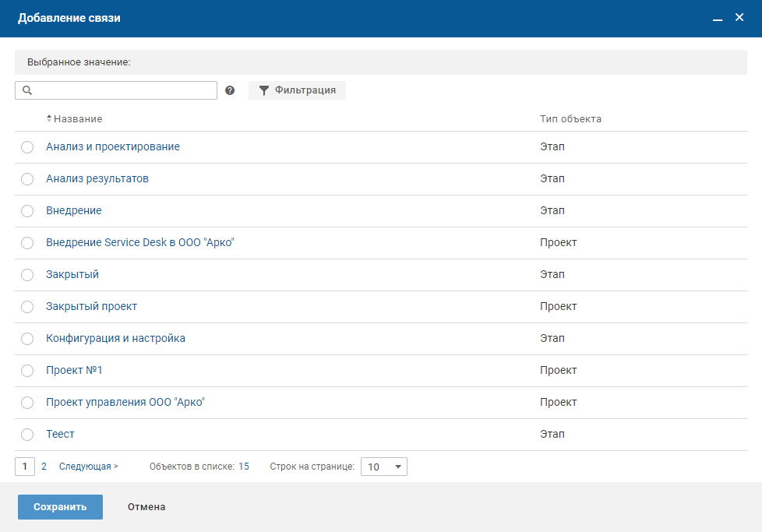Open the Внедрение Service Desk в ООО "Арко" link
Image resolution: width=762 pixels, height=532 pixels.
click(140, 243)
